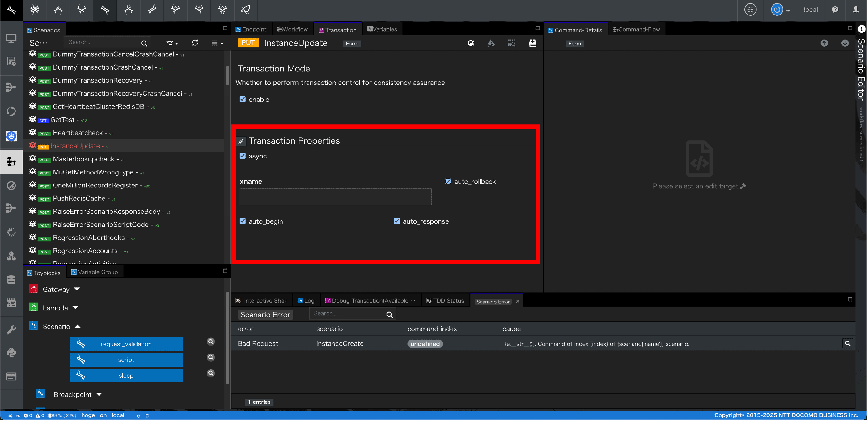Collapse the Scenario toyblocks group
Viewport: 868px width, 421px height.
click(78, 326)
